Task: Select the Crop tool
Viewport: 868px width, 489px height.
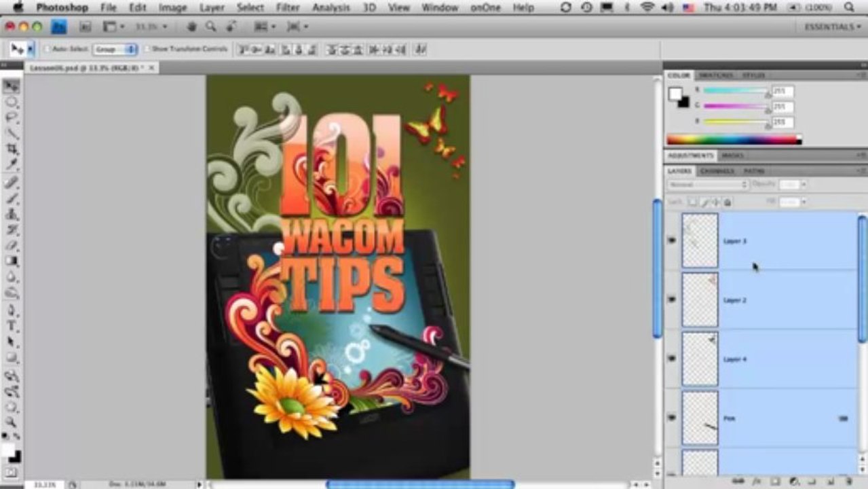Action: [12, 149]
